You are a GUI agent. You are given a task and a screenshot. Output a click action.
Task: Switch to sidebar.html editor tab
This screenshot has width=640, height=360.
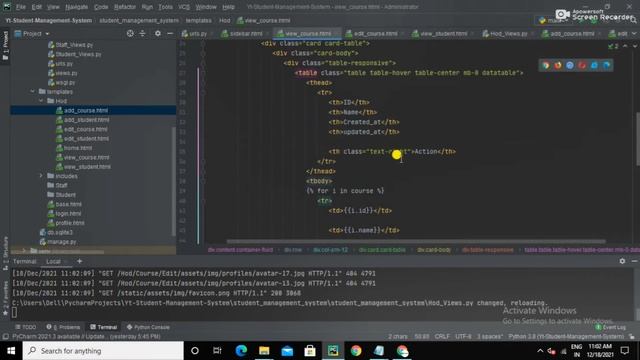click(245, 33)
